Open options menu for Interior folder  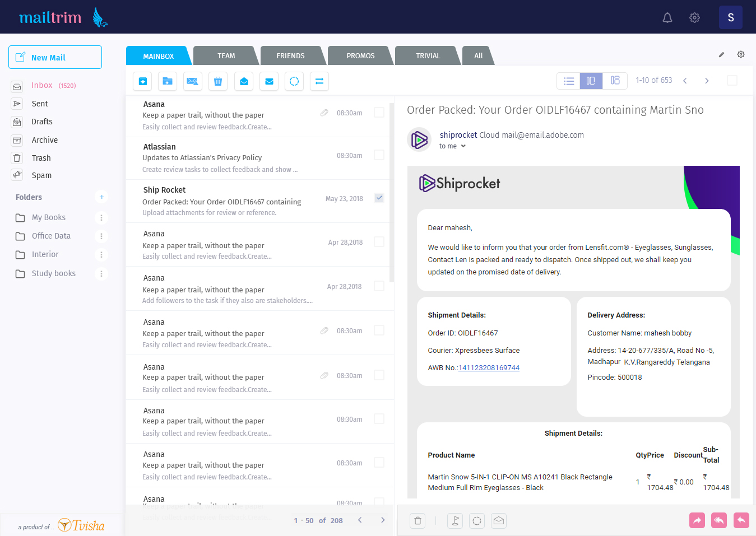[x=101, y=254]
